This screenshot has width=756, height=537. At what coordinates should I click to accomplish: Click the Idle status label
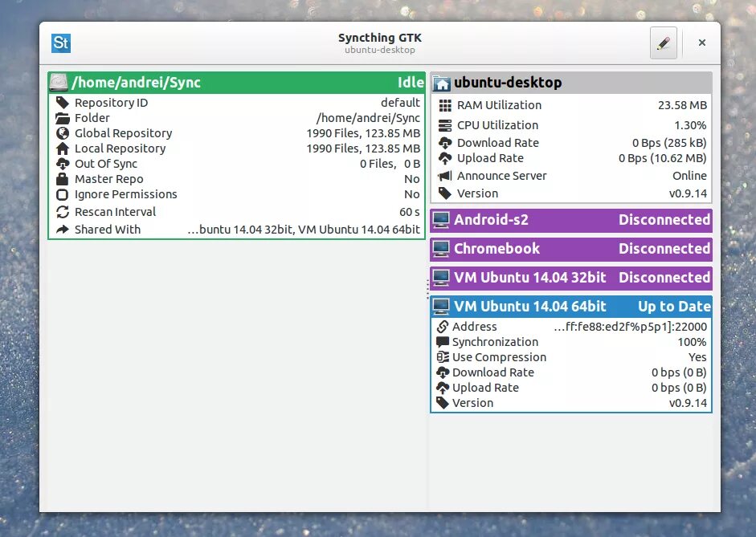tap(411, 83)
